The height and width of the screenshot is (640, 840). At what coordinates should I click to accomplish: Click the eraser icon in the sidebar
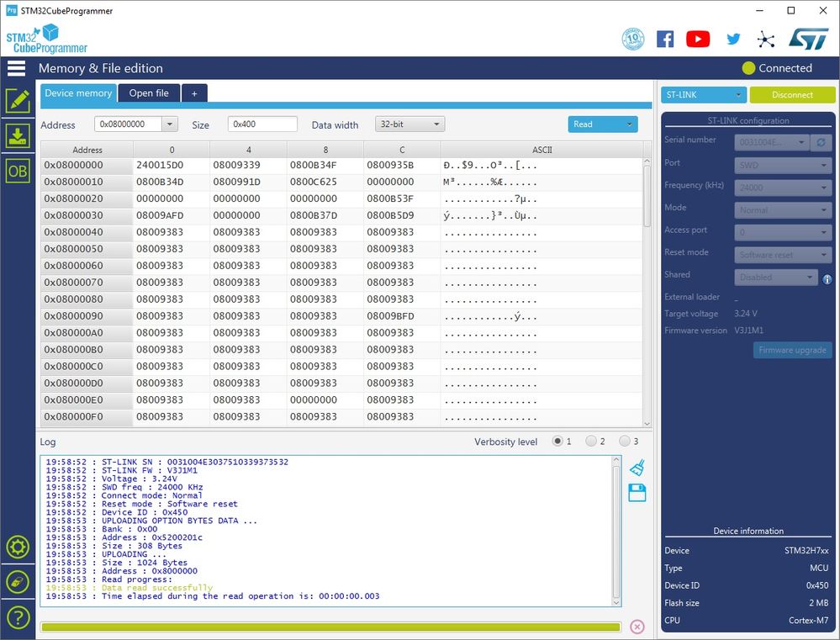[x=18, y=582]
